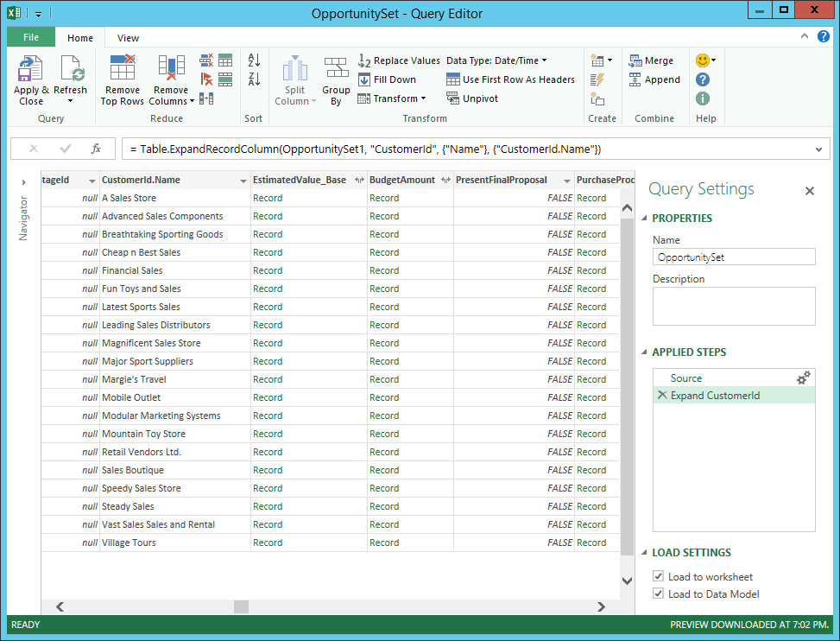Open the PresentFinalProposal column filter dropdown

pyautogui.click(x=567, y=181)
